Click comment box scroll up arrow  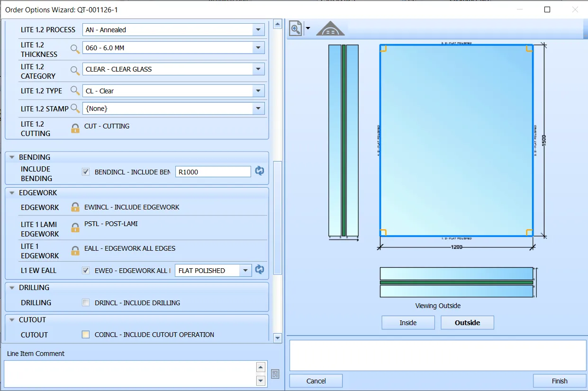260,367
